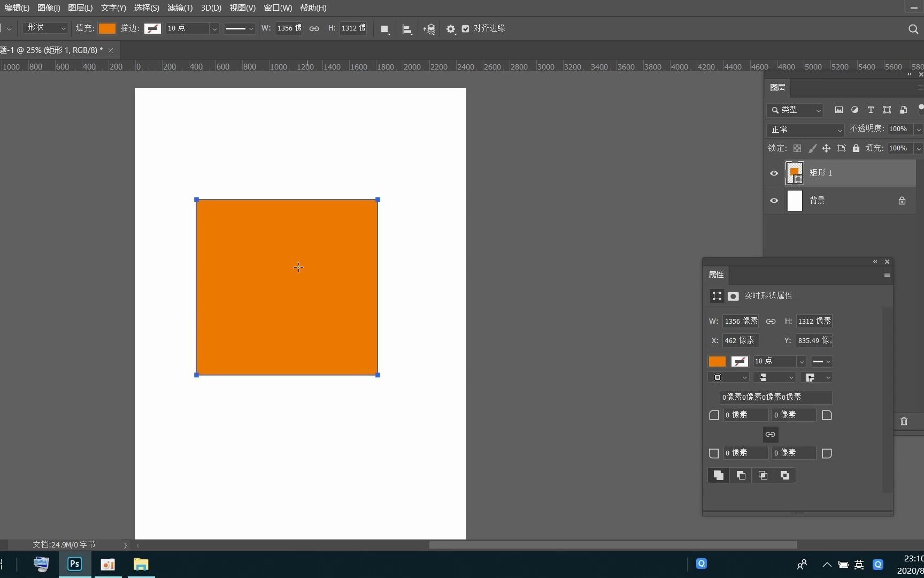Select exclude overlapping shapes operation
The height and width of the screenshot is (578, 924).
coord(784,475)
